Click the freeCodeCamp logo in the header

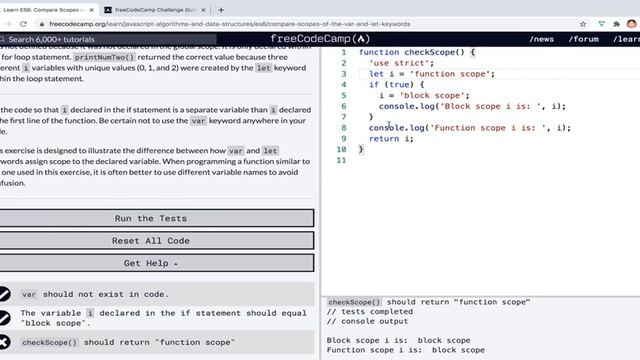(320, 39)
